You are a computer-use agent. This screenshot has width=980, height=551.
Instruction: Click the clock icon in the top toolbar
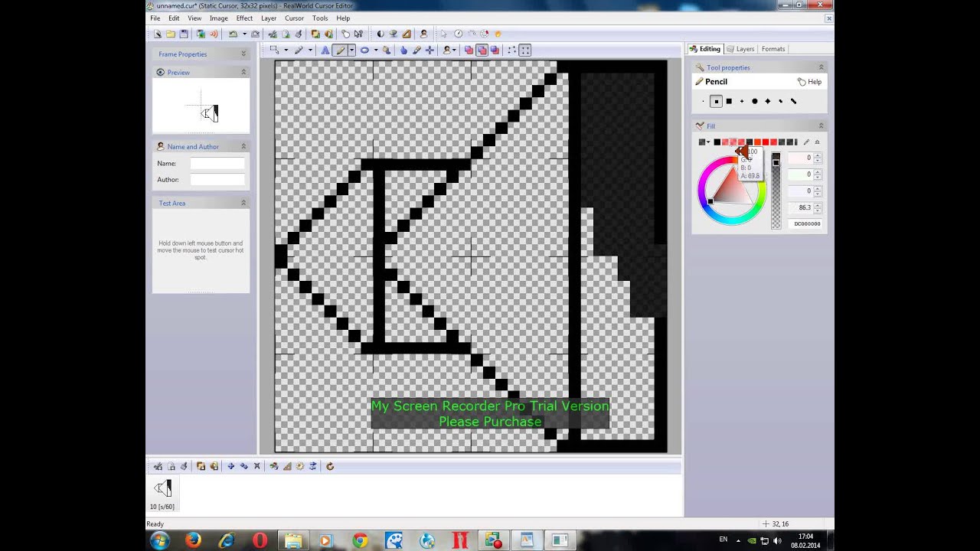pos(459,34)
